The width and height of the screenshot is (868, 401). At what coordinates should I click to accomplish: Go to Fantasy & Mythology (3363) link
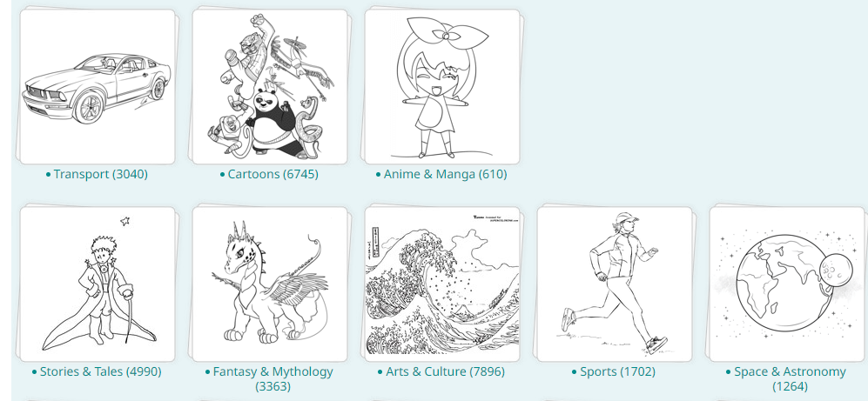pyautogui.click(x=273, y=378)
